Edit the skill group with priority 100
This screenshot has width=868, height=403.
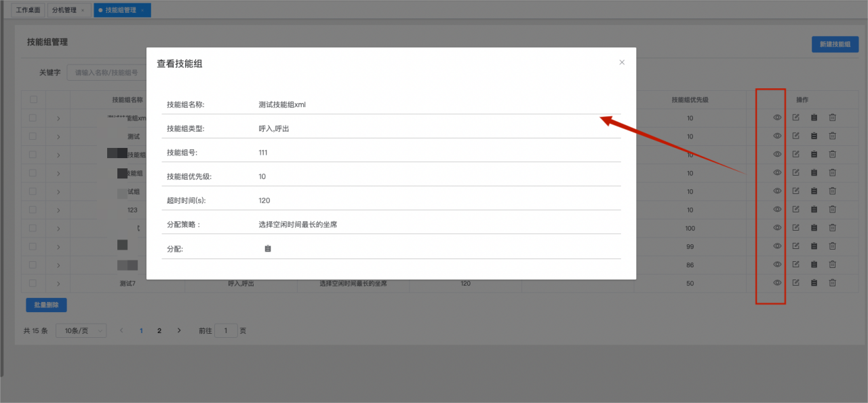point(796,228)
